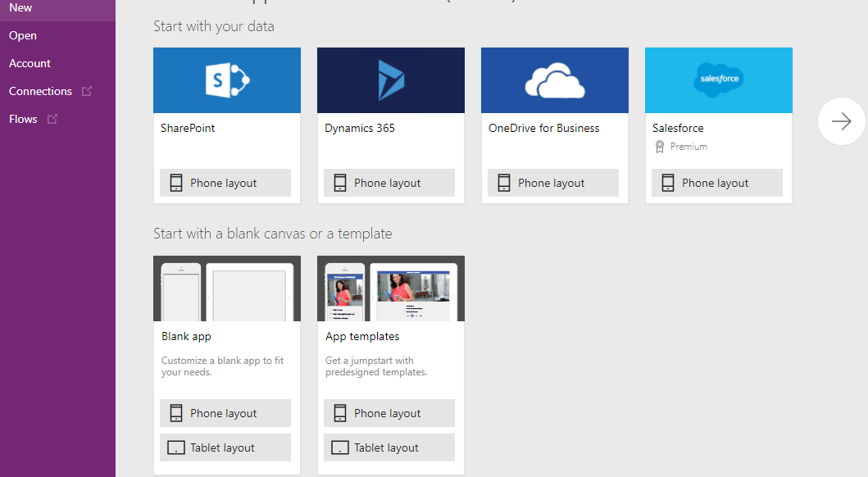Switch to the Open section
Screen dimensions: 868x477
[x=22, y=35]
